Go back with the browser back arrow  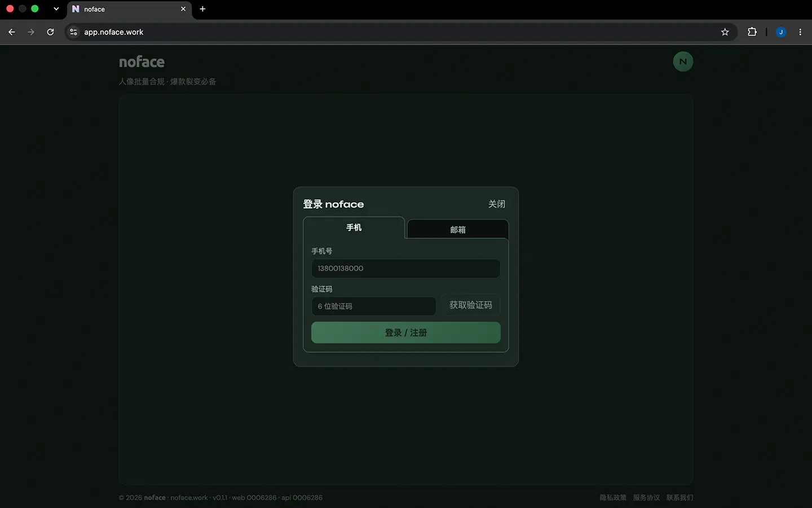click(x=12, y=32)
